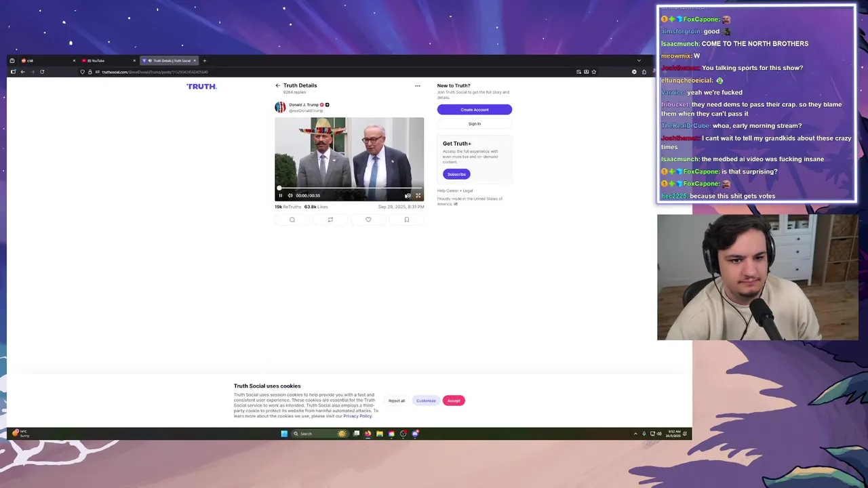Bookmark this page with star icon
The height and width of the screenshot is (488, 868).
click(594, 72)
